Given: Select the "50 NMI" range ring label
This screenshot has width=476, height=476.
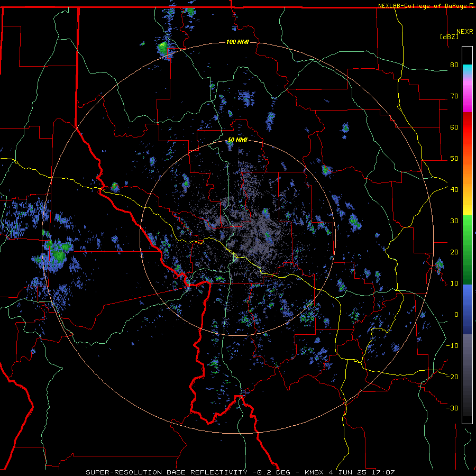Looking at the screenshot, I should 237,140.
